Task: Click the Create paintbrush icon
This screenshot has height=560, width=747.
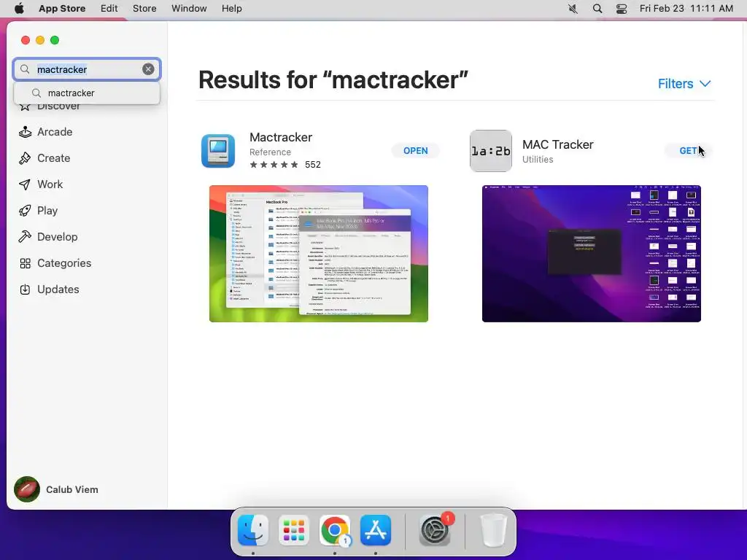Action: point(25,158)
